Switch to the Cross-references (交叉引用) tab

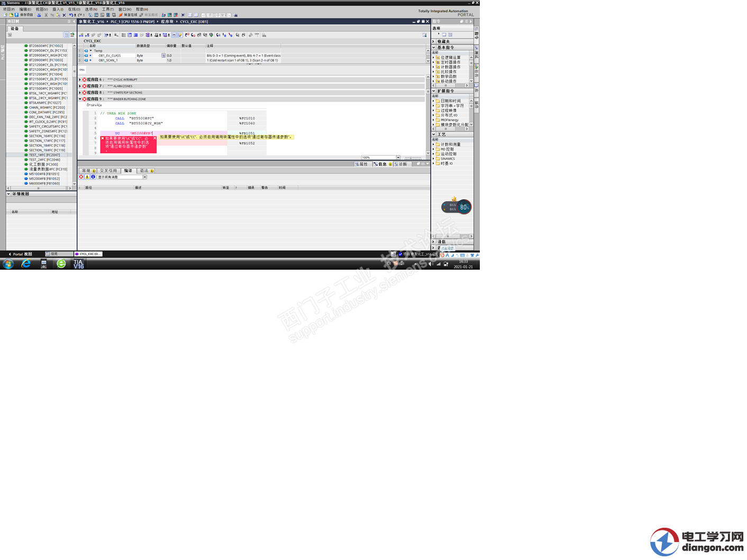coord(110,171)
